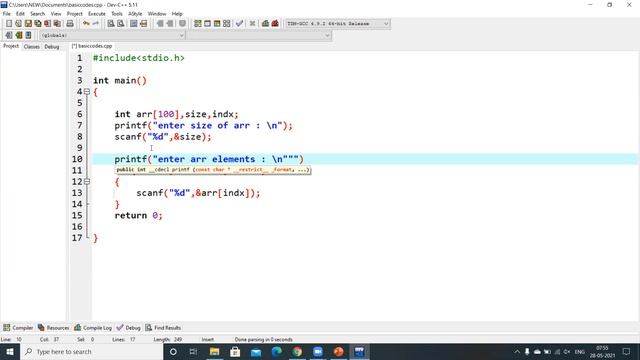Open the notification center icon
Screen dimensions: 640x360
(x=627, y=351)
